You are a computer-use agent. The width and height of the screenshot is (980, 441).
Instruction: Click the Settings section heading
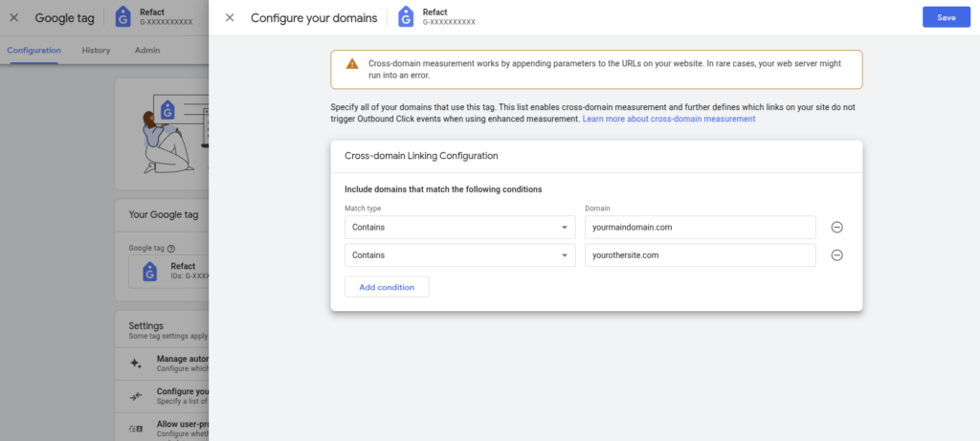click(x=145, y=325)
